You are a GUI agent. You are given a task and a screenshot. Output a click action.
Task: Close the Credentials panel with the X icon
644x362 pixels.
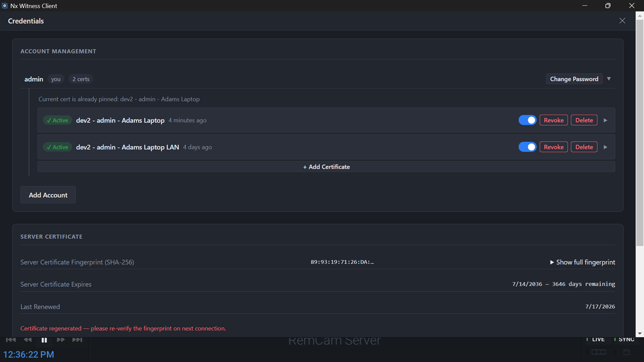click(x=622, y=21)
